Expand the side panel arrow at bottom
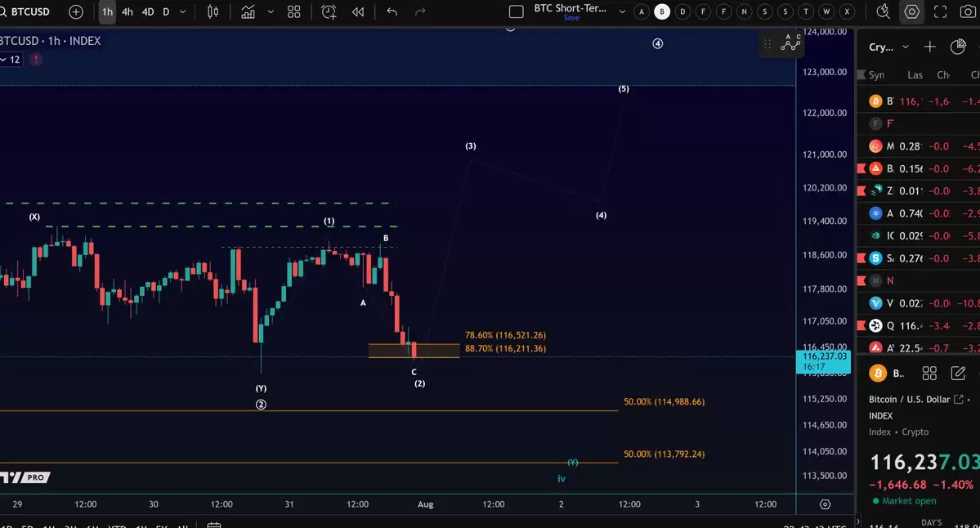 tap(857, 521)
